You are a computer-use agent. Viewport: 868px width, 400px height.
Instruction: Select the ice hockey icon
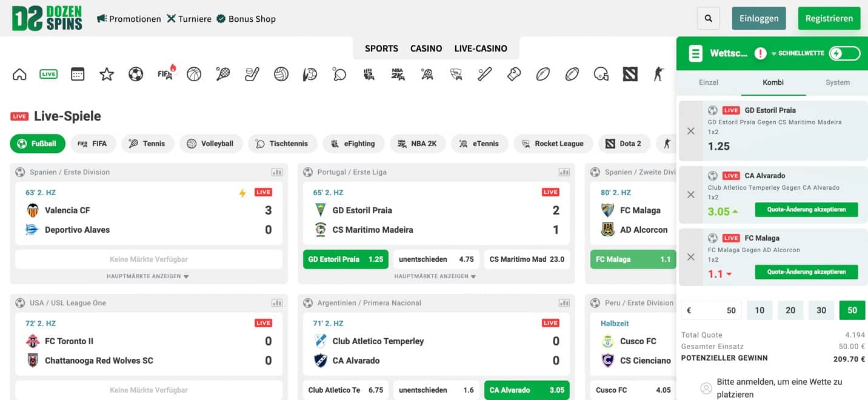tap(252, 75)
